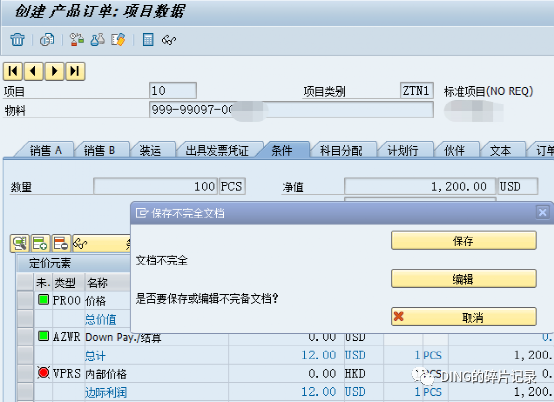Open the 科目分配 tab

point(341,150)
